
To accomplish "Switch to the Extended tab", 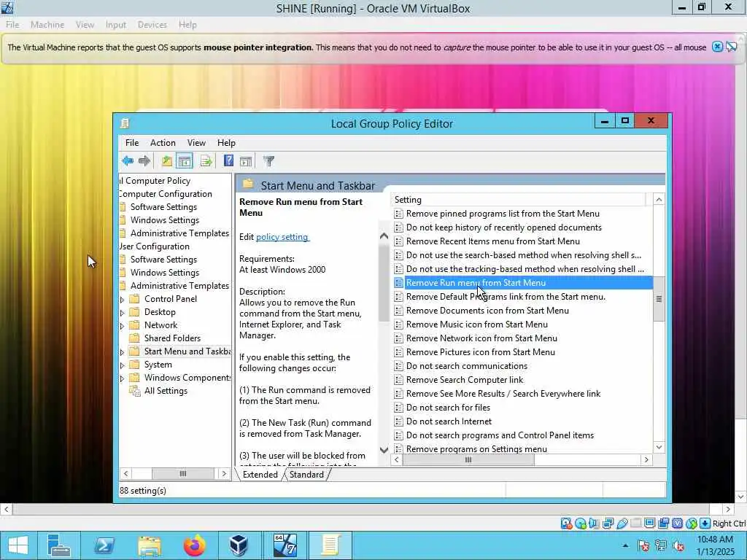I will pyautogui.click(x=260, y=474).
